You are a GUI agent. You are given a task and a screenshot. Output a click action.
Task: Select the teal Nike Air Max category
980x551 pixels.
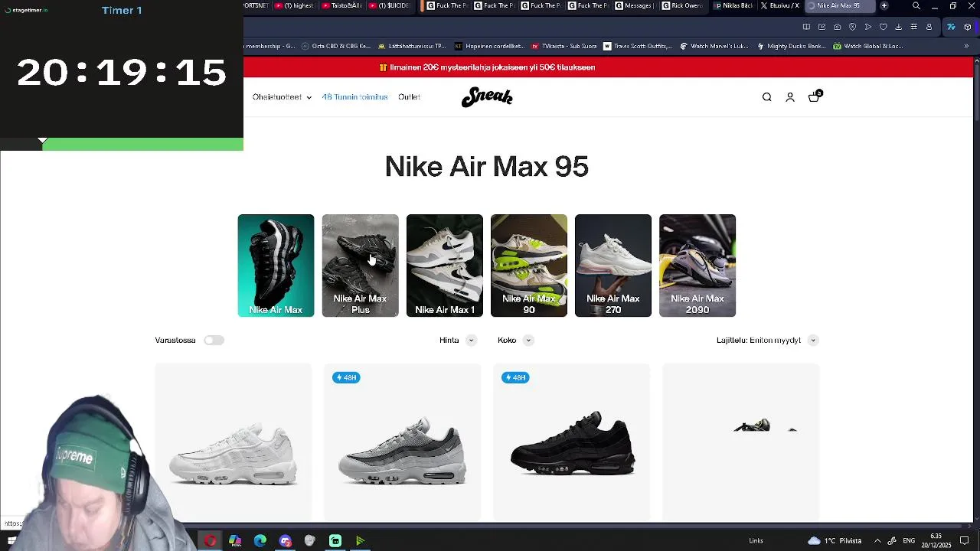click(x=276, y=266)
